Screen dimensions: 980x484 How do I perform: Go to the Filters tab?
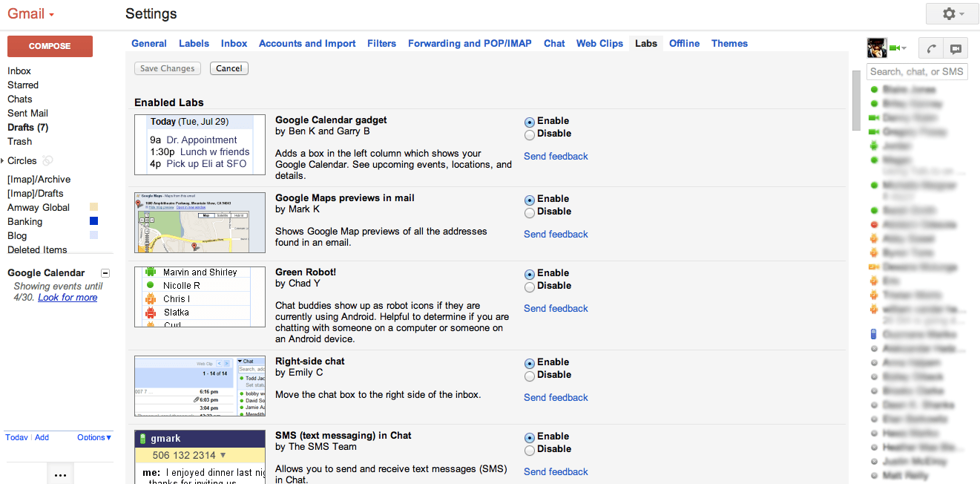[381, 43]
